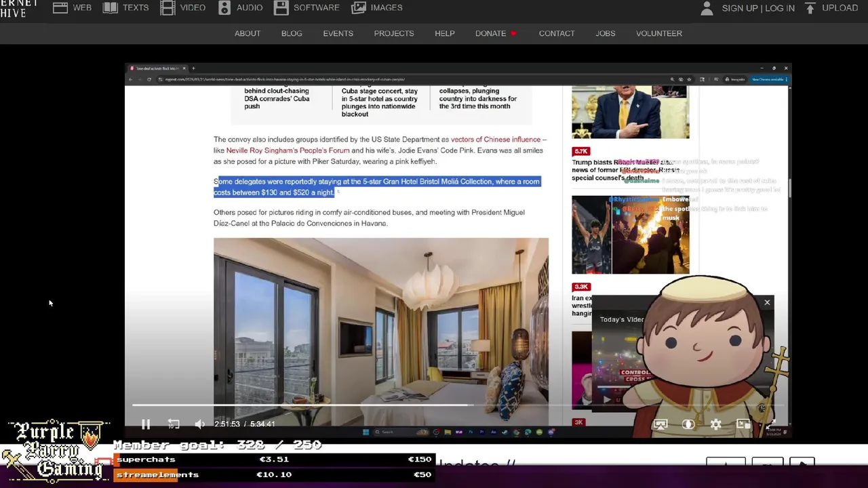Image resolution: width=868 pixels, height=488 pixels.
Task: Click the SIGN UP link
Action: coord(740,7)
